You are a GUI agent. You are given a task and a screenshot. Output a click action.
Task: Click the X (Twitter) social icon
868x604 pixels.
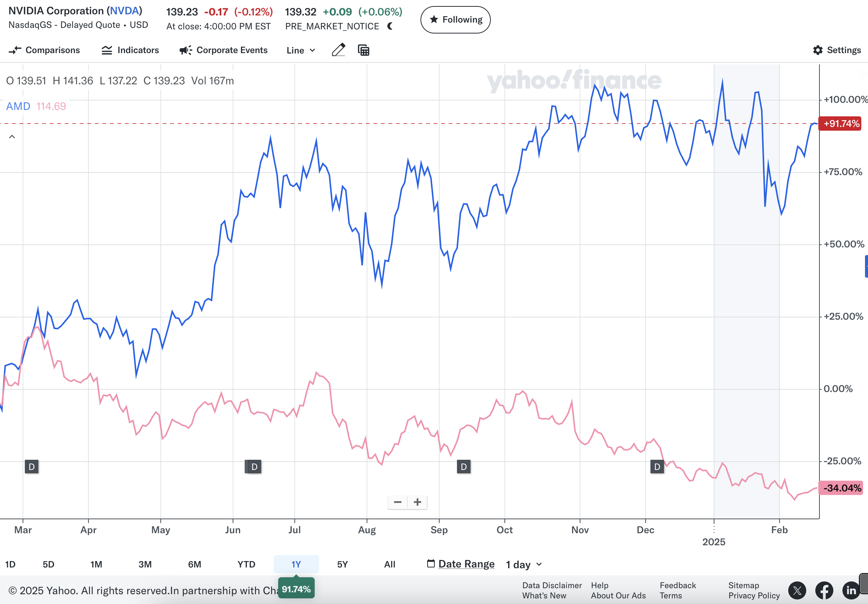coord(797,590)
